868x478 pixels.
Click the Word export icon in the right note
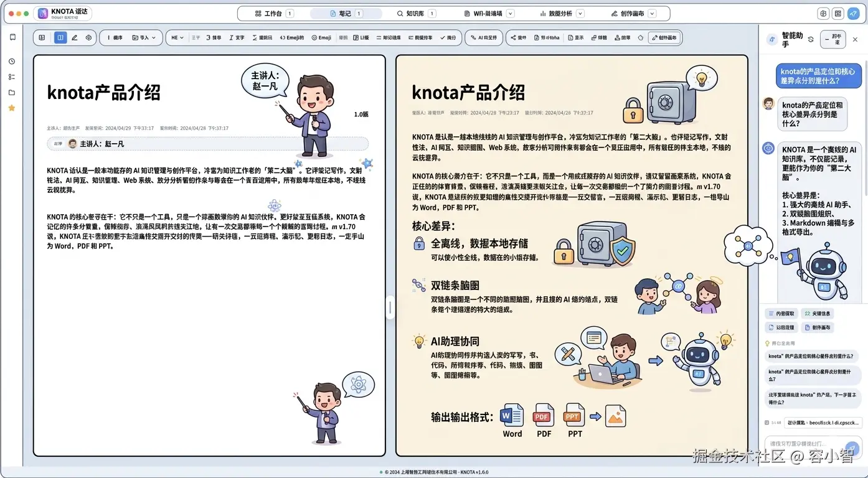point(512,415)
